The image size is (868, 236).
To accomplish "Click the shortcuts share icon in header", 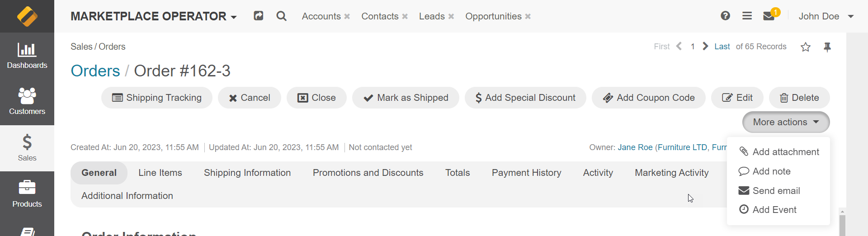I will 259,16.
